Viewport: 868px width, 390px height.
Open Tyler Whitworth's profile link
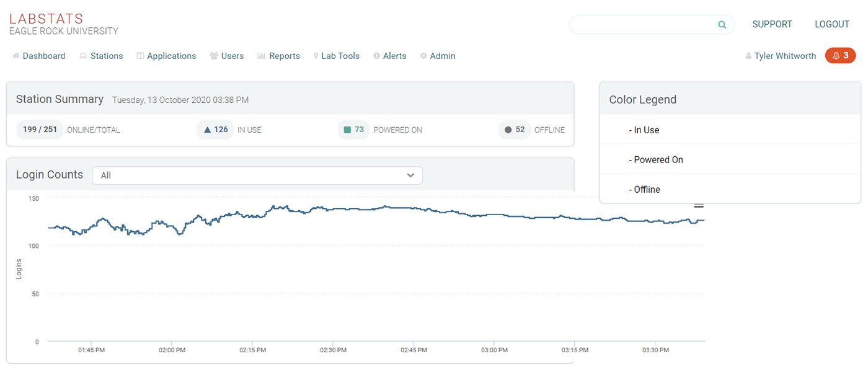[x=786, y=56]
